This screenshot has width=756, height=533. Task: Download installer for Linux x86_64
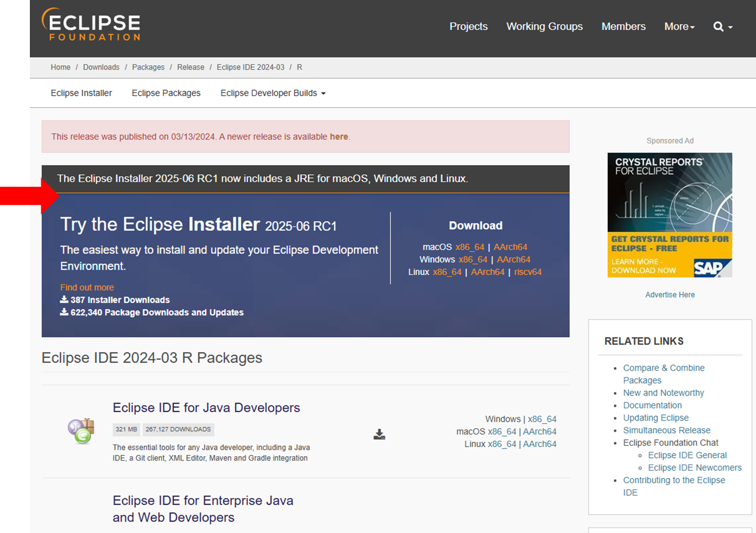(447, 272)
